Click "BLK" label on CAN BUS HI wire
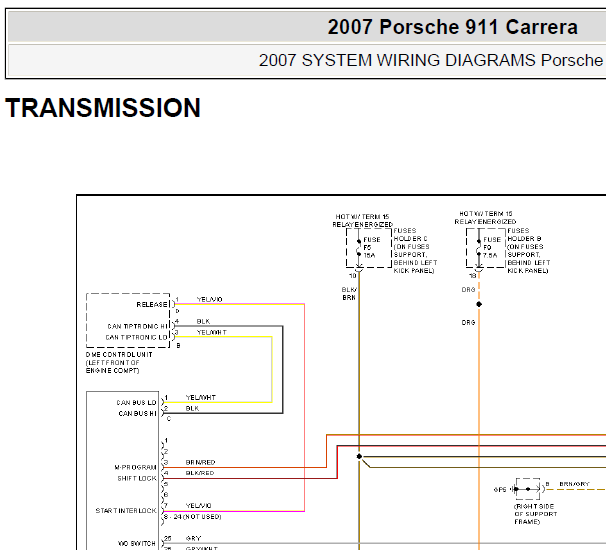 tap(192, 408)
